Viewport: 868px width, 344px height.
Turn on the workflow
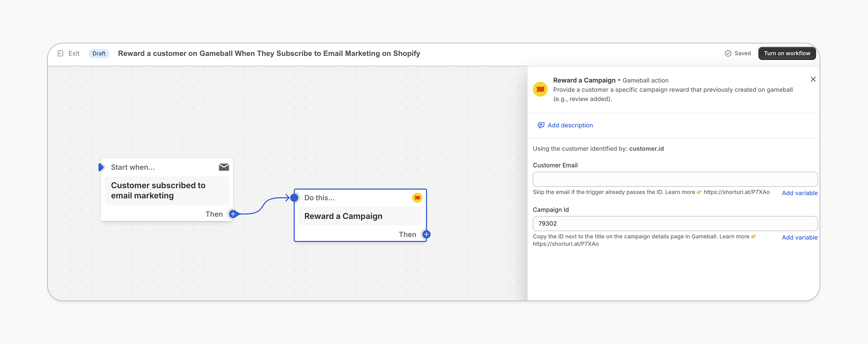click(x=787, y=53)
